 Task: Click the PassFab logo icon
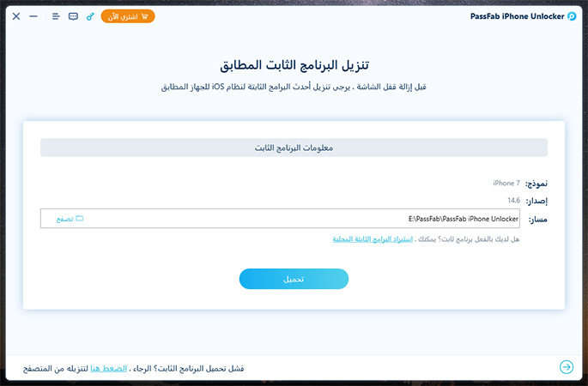click(x=572, y=16)
